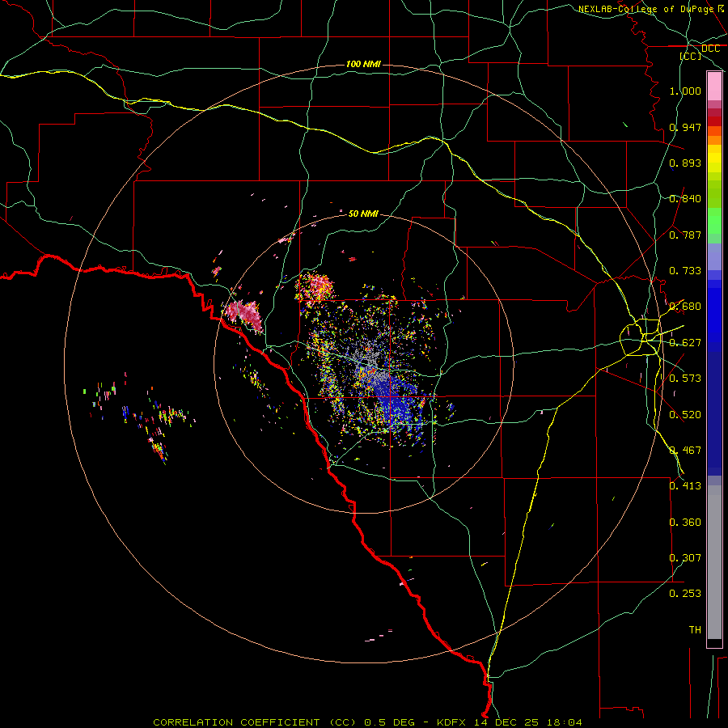Pick the periwinkle swatch on the color bar
Screen dimensions: 728x728
click(714, 256)
